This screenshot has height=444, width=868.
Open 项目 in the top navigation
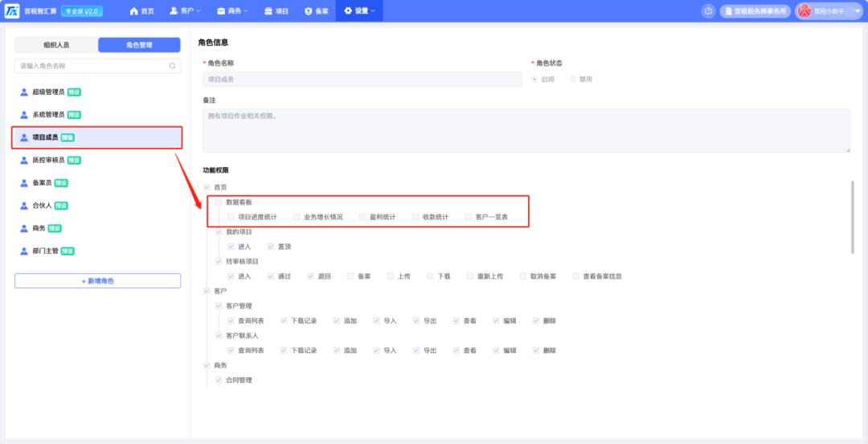pyautogui.click(x=276, y=11)
